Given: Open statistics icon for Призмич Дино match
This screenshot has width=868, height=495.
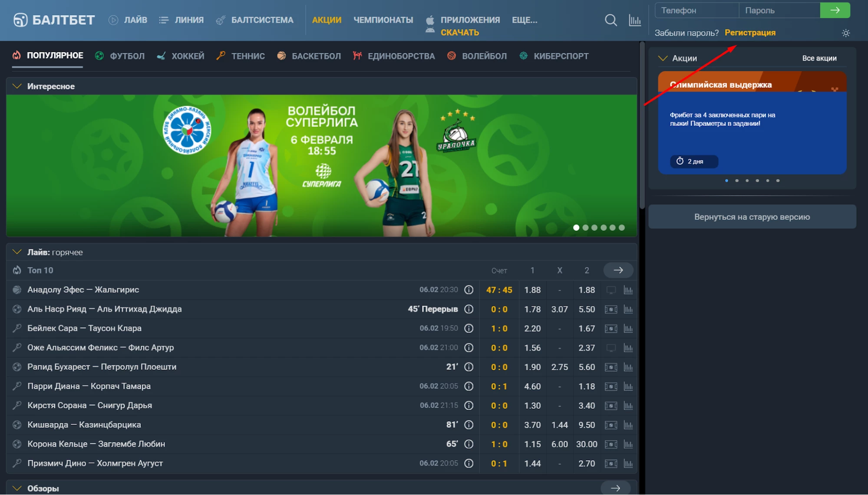Looking at the screenshot, I should coord(628,463).
